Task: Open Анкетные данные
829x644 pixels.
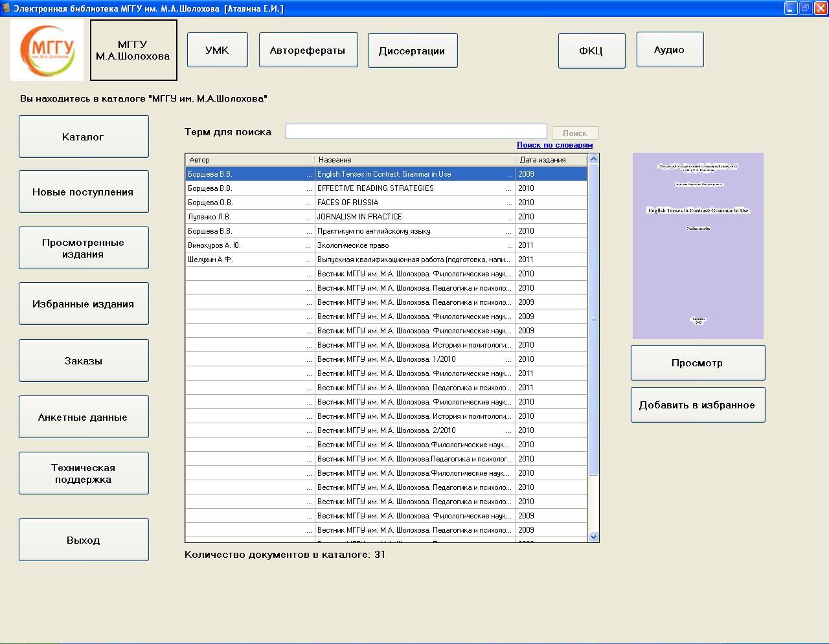Action: (x=84, y=417)
